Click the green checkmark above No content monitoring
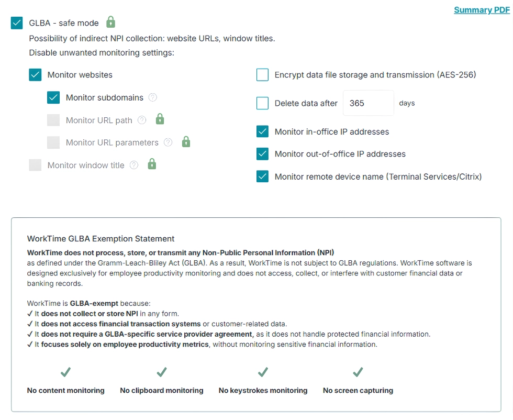Image resolution: width=513 pixels, height=420 pixels. [x=65, y=372]
